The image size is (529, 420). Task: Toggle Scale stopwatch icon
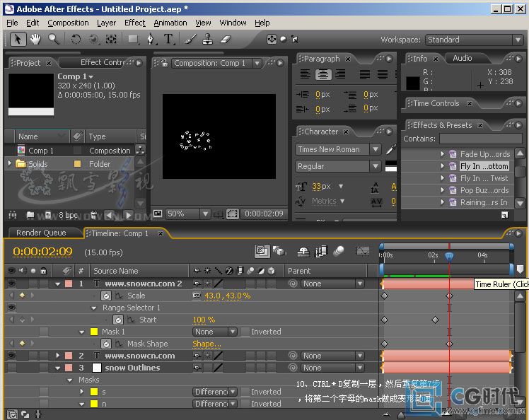[x=106, y=296]
